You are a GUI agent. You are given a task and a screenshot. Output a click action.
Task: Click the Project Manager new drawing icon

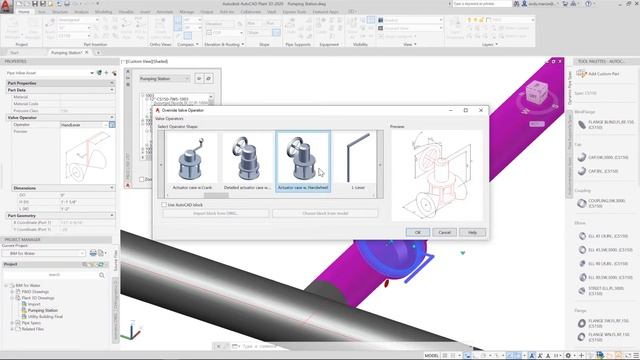pos(101,253)
